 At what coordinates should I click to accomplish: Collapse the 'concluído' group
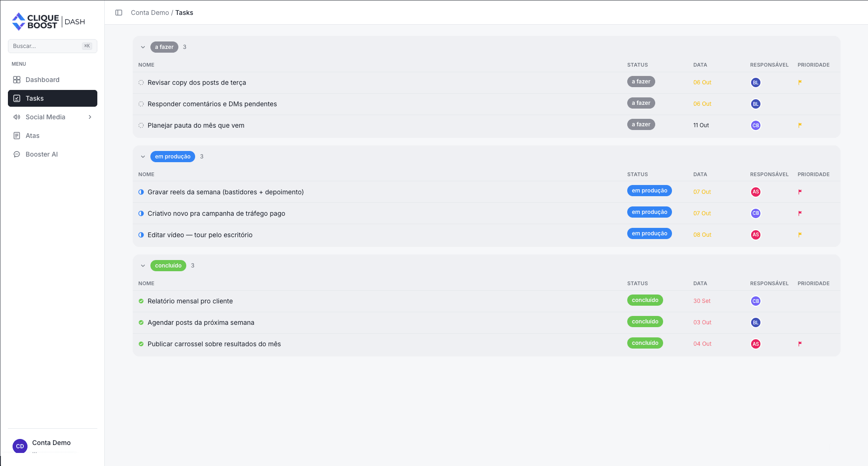tap(143, 266)
